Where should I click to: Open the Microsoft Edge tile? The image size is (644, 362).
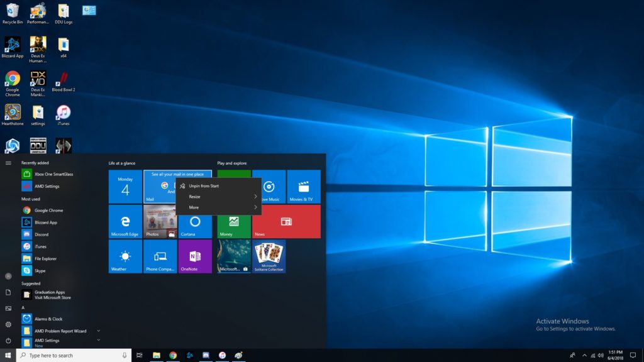click(x=125, y=221)
